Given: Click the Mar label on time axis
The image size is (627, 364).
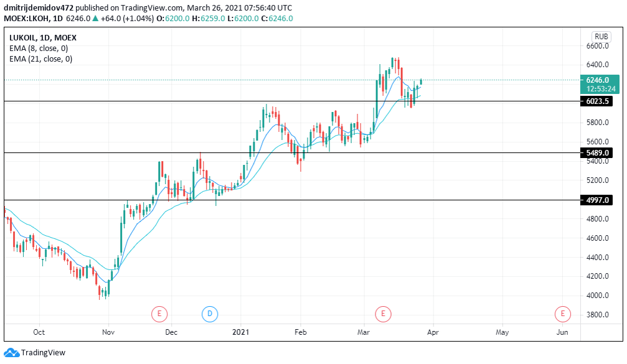Looking at the screenshot, I should tap(364, 332).
